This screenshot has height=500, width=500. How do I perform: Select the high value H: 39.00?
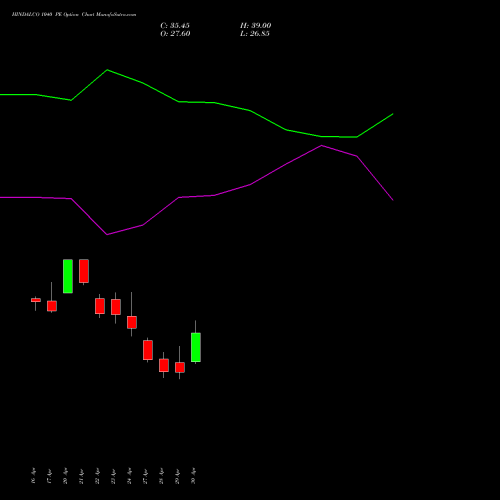tap(255, 25)
